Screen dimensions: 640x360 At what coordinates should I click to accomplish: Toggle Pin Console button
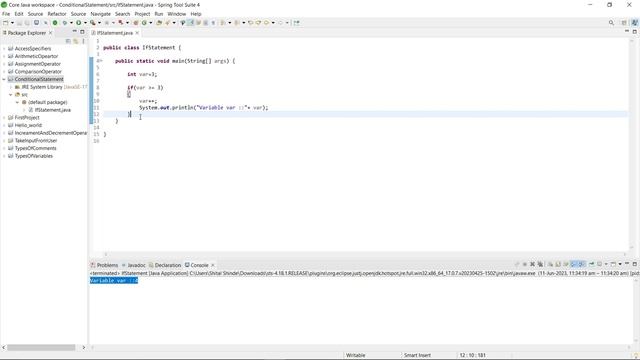pos(591,264)
